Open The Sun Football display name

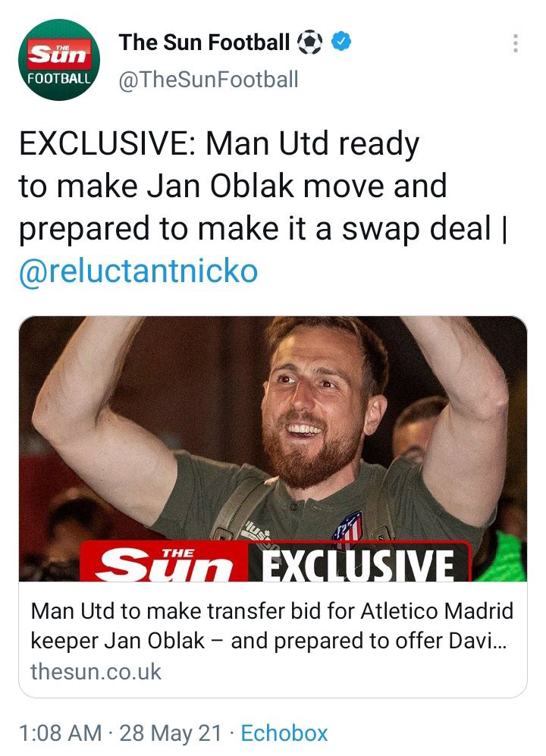[x=204, y=42]
